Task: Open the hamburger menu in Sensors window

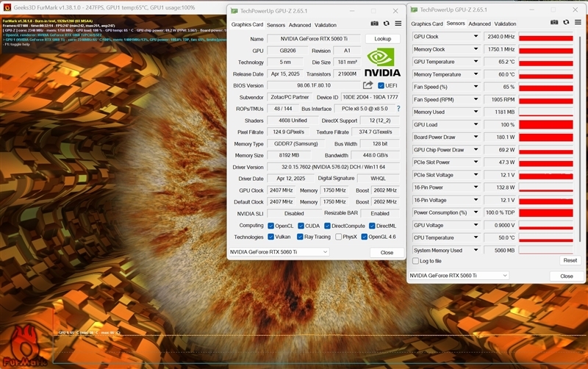Action: 578,22
